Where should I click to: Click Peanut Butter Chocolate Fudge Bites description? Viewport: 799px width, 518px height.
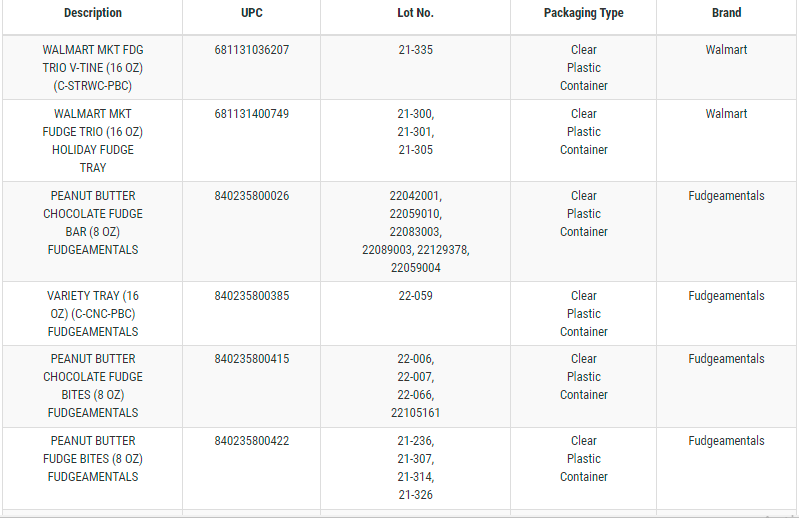coord(93,386)
